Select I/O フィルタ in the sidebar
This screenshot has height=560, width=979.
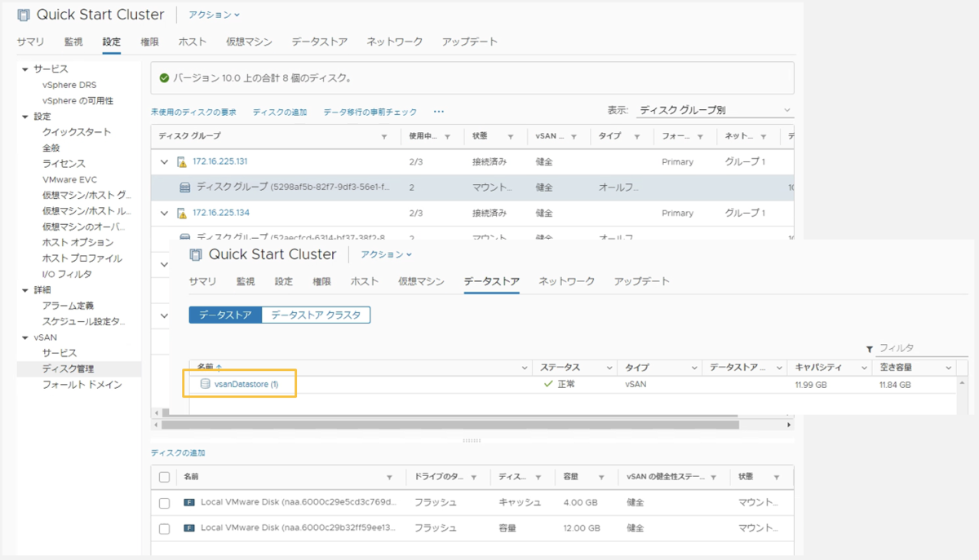pyautogui.click(x=67, y=274)
